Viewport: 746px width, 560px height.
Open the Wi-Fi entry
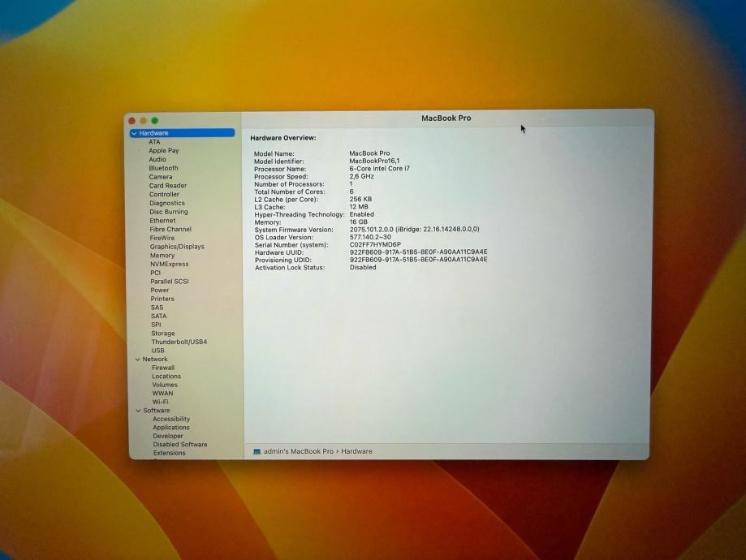point(161,402)
